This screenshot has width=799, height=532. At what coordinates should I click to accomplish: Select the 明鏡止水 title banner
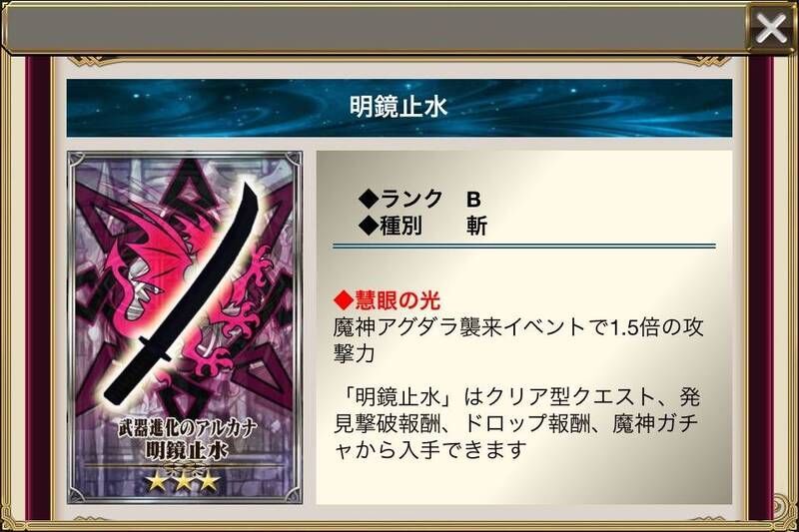pyautogui.click(x=399, y=108)
